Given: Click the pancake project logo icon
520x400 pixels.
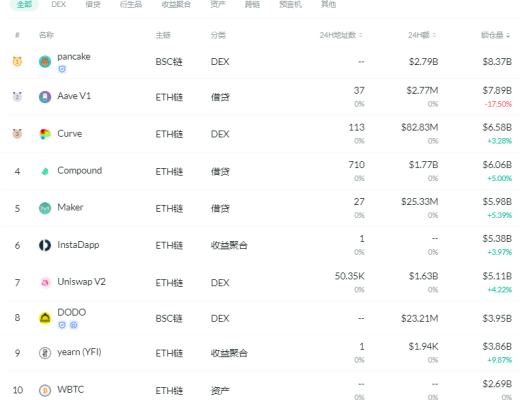Looking at the screenshot, I should (x=45, y=62).
